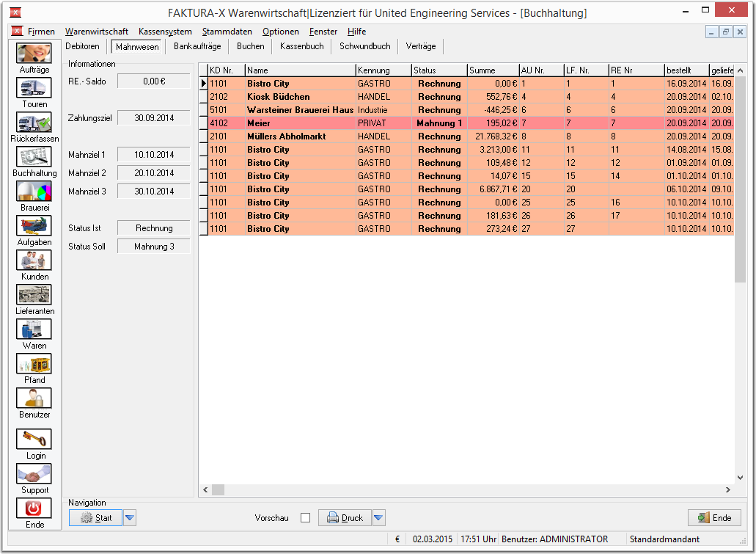
Task: Click the application icon in title bar
Action: point(15,12)
